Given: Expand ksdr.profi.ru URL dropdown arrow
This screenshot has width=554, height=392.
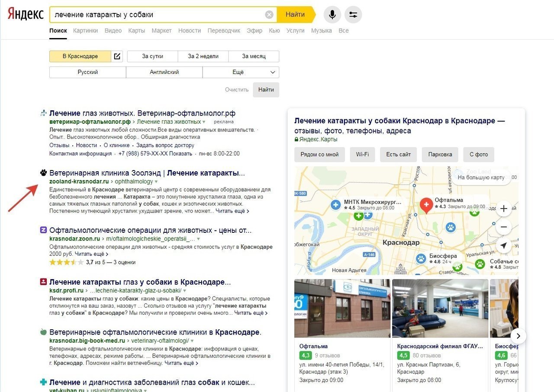Looking at the screenshot, I should [184, 290].
